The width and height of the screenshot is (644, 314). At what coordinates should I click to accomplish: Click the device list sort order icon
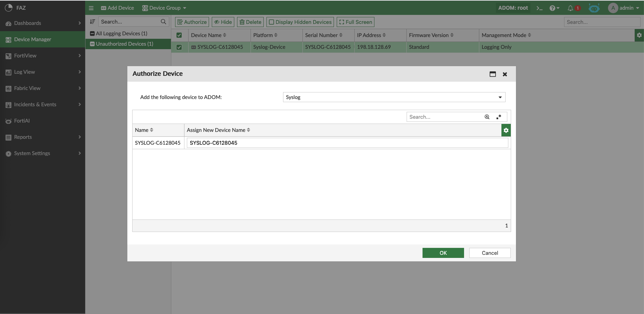(92, 22)
